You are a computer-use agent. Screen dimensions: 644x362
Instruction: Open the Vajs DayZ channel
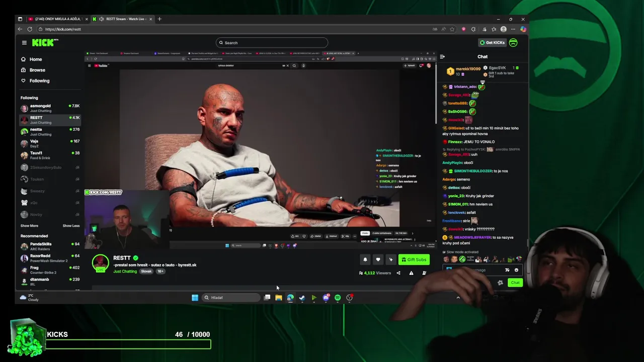tap(50, 143)
